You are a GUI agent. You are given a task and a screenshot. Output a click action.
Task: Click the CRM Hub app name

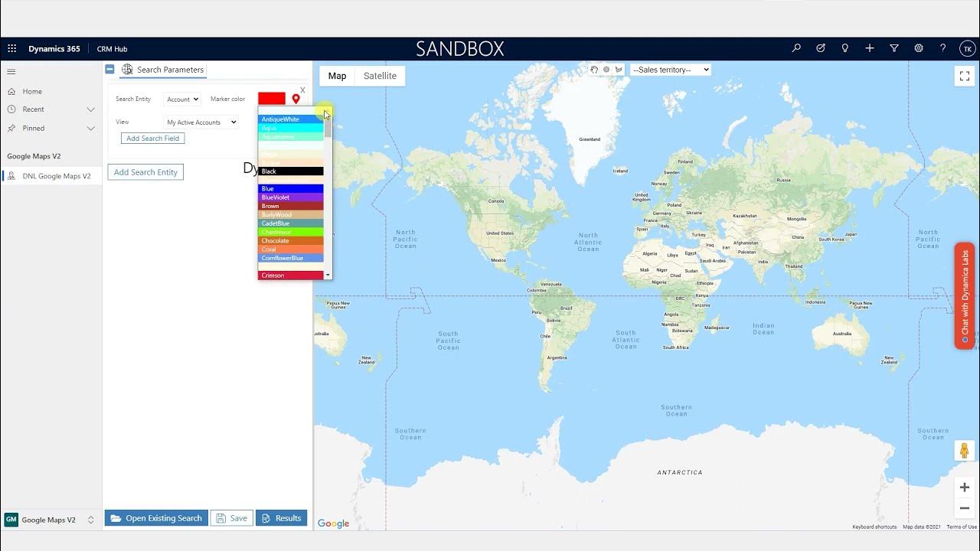coord(112,49)
